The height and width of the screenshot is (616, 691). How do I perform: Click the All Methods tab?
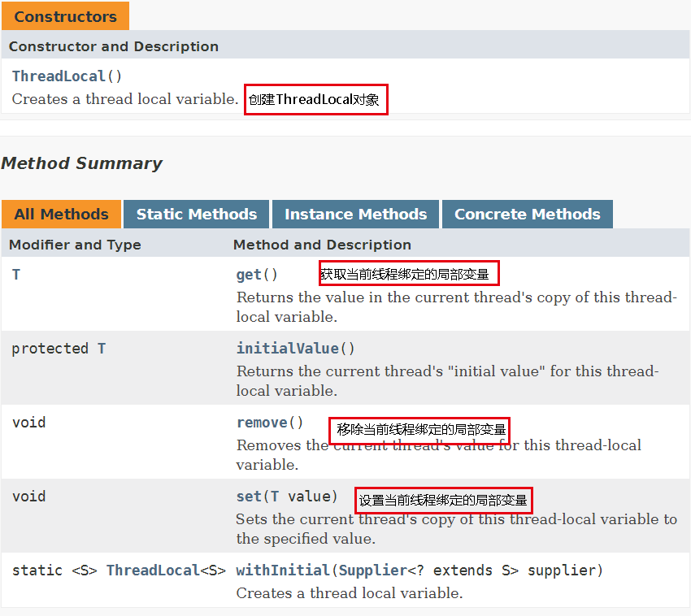click(x=61, y=215)
